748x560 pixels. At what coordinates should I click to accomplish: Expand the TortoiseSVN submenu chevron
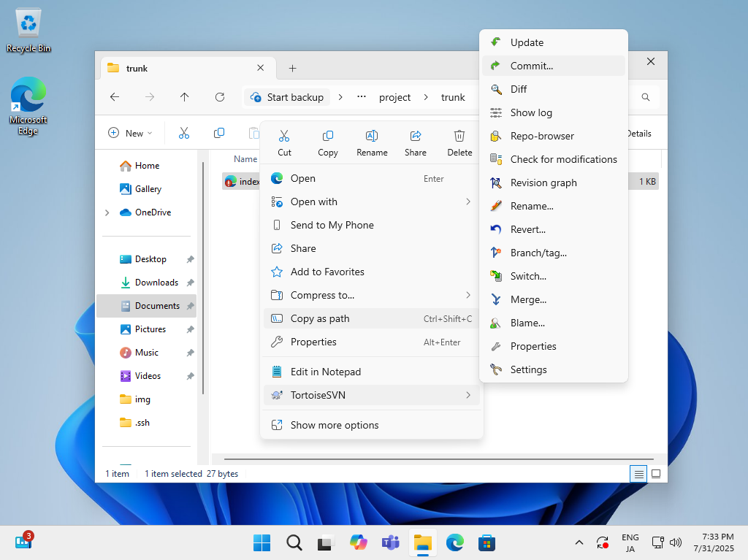click(468, 395)
